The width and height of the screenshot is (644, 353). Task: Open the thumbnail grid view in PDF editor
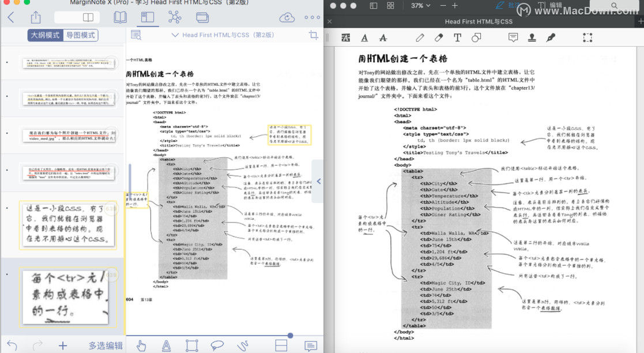pos(390,6)
